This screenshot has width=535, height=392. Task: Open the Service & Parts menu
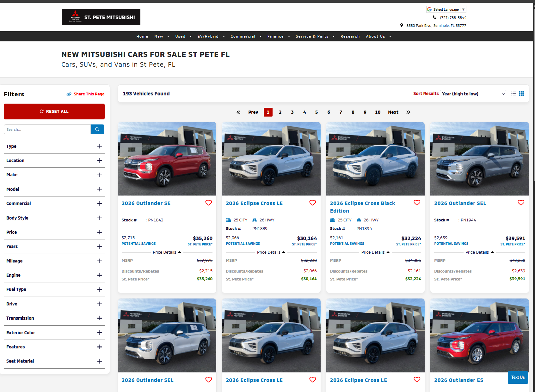click(315, 36)
